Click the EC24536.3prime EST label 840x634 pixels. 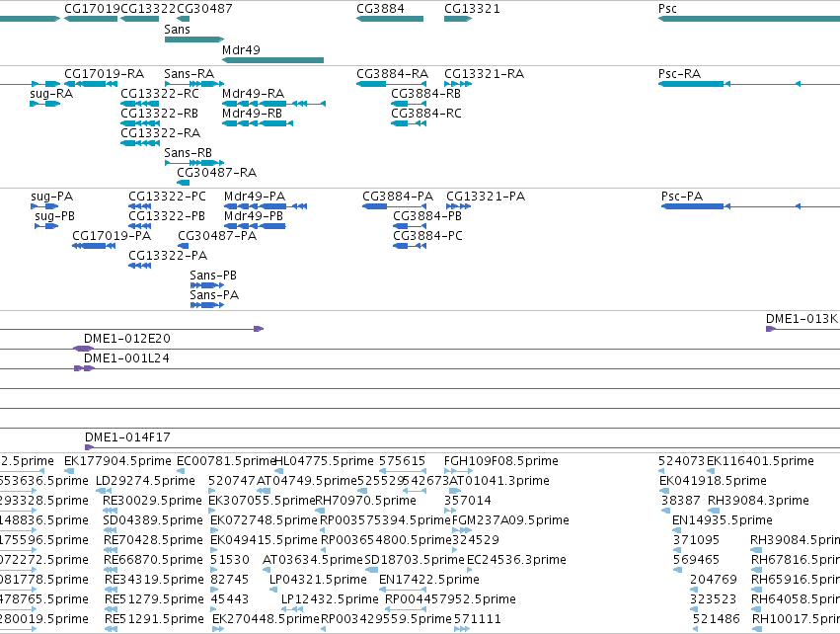coord(516,560)
